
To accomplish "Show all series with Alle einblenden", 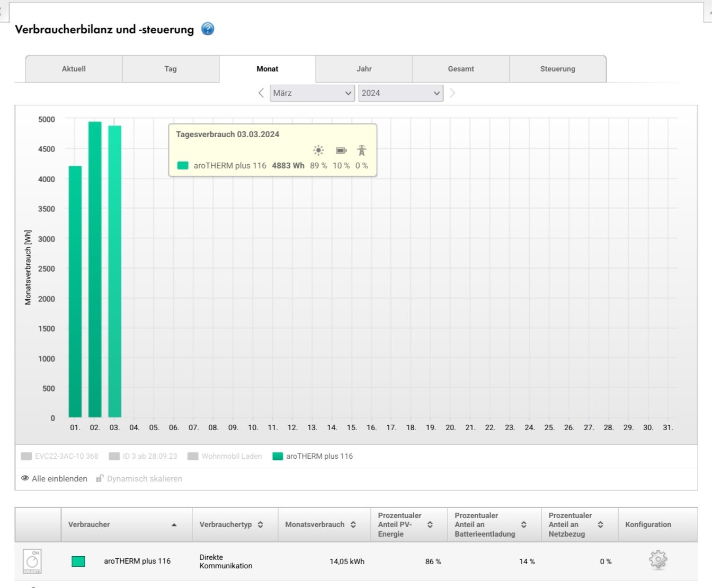I will point(54,478).
